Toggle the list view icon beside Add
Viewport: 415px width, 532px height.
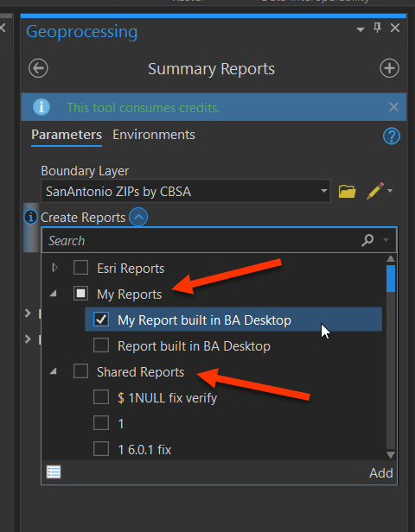tap(54, 472)
